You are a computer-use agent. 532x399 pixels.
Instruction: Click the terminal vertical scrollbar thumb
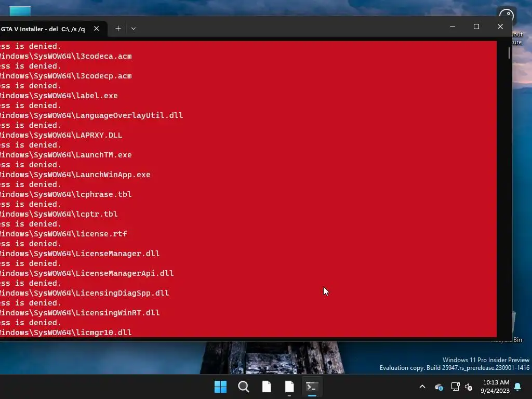point(509,52)
